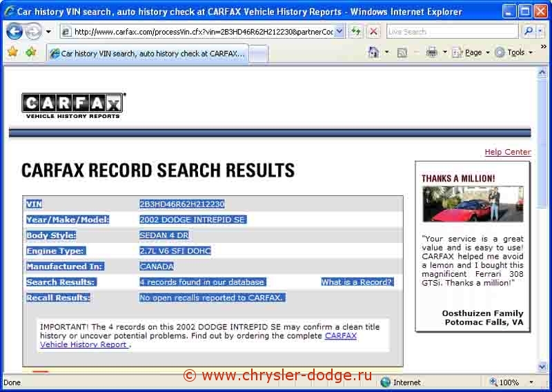Screen dimensions: 552x392
Task: Click the Search Results label
Action: pos(61,282)
